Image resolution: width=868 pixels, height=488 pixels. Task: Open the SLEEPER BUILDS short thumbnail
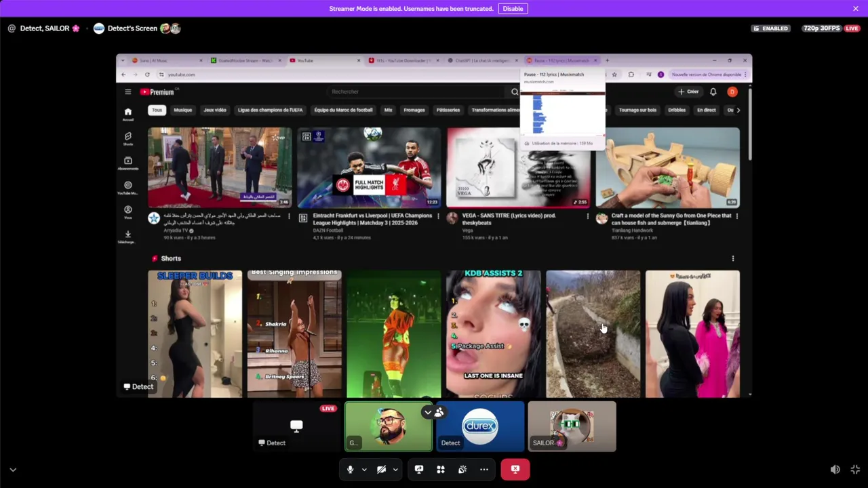(195, 333)
